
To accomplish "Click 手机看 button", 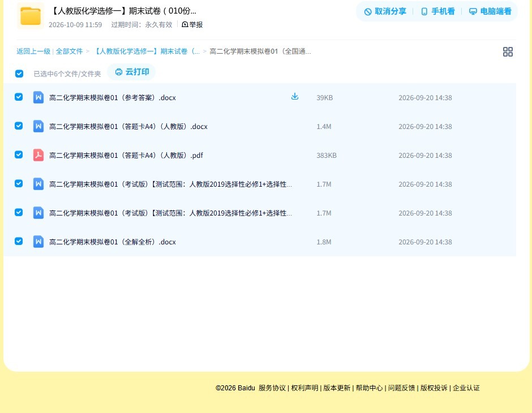I will pyautogui.click(x=437, y=11).
